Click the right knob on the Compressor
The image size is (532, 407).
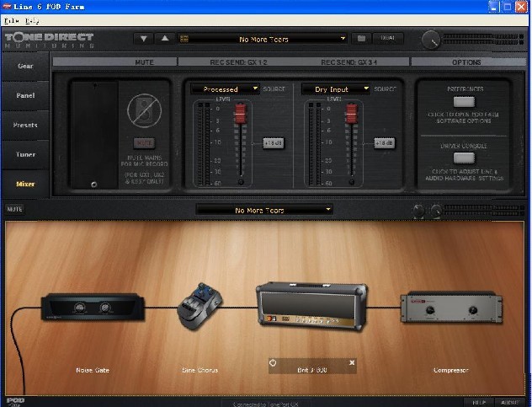473,310
